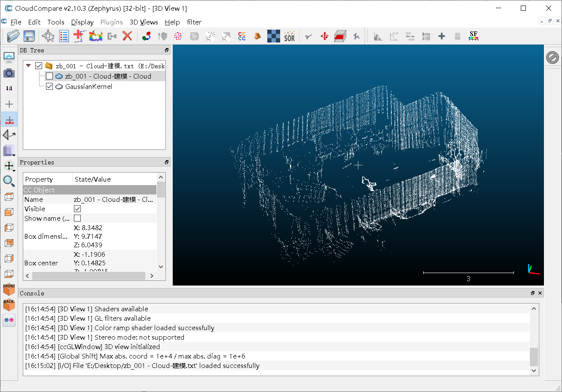Select zb_001 - Cloud-建模 - Cloud tree item

pyautogui.click(x=108, y=76)
